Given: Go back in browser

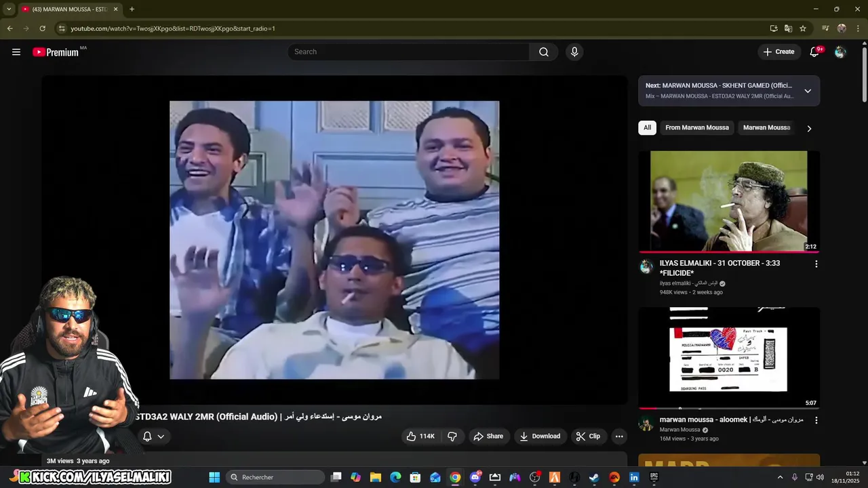Looking at the screenshot, I should [x=9, y=28].
